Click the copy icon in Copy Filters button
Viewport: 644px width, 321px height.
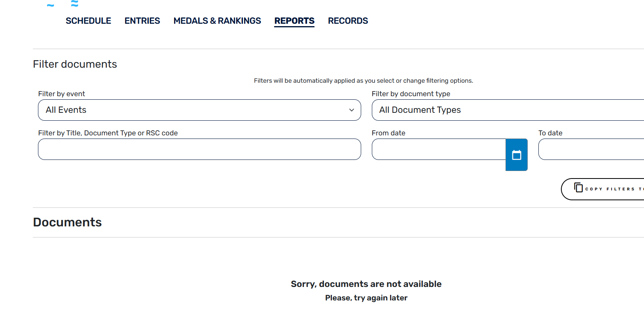coord(578,188)
